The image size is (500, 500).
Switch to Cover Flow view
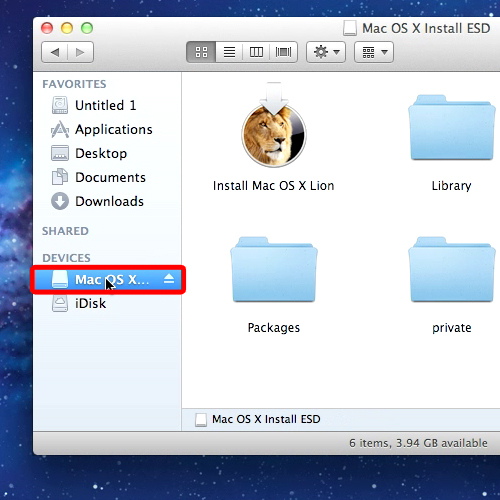[283, 52]
